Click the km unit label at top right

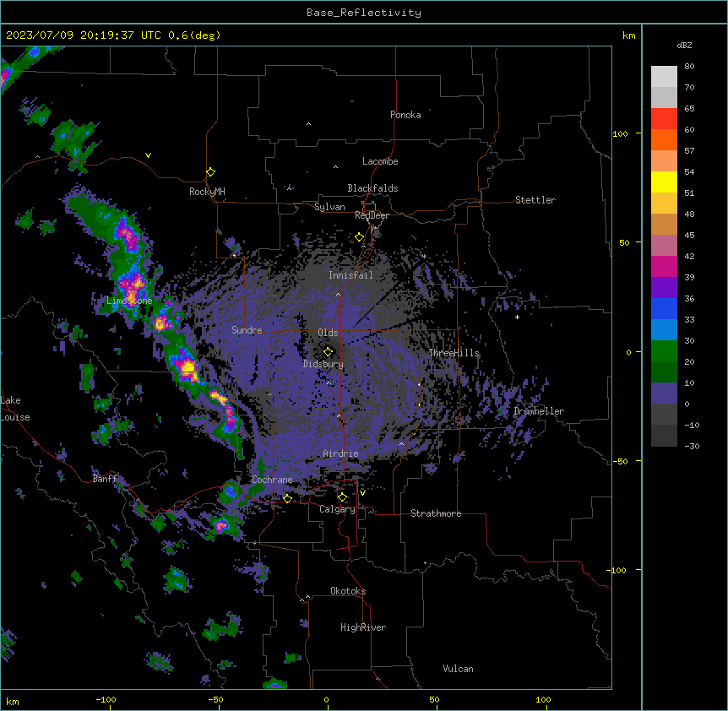(629, 35)
